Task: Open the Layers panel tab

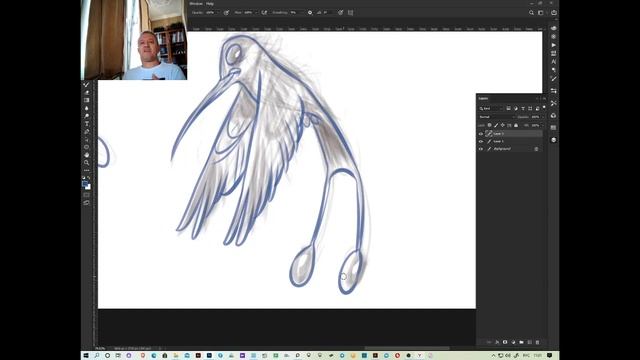Action: click(x=483, y=98)
